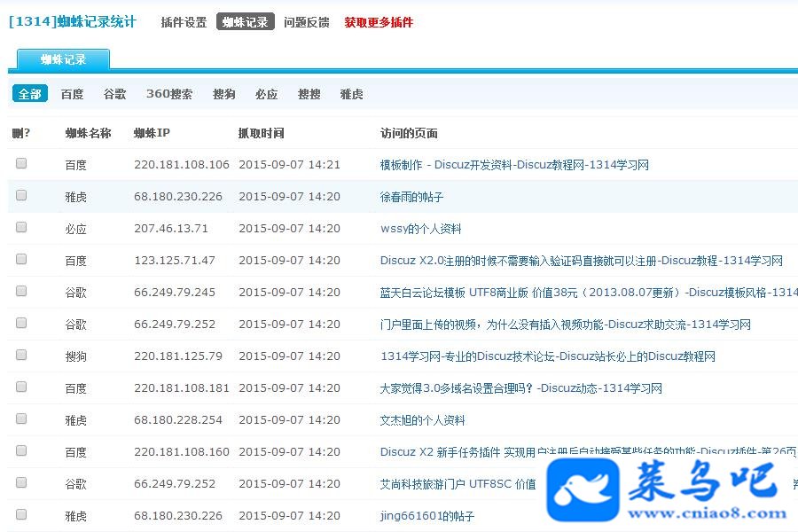Viewport: 798px width, 532px height.
Task: Filter by 必应 spider
Action: [267, 94]
